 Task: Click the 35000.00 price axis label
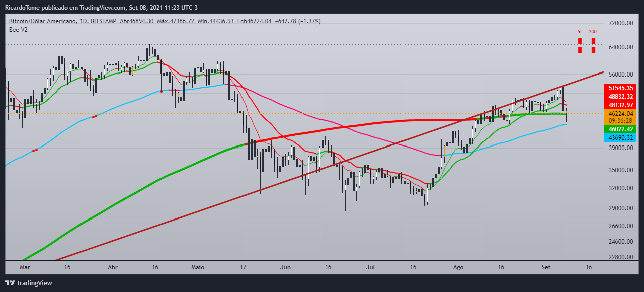point(620,170)
